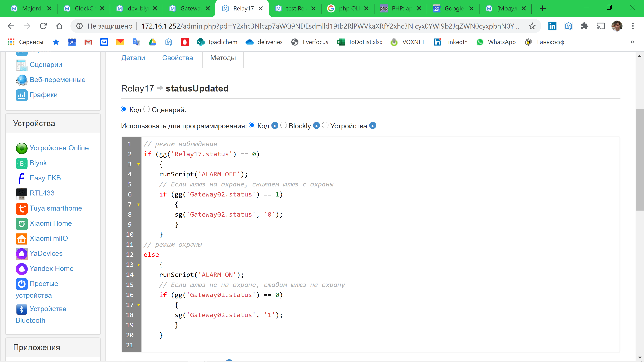
Task: Click the Сценарии sidebar icon
Action: 21,65
